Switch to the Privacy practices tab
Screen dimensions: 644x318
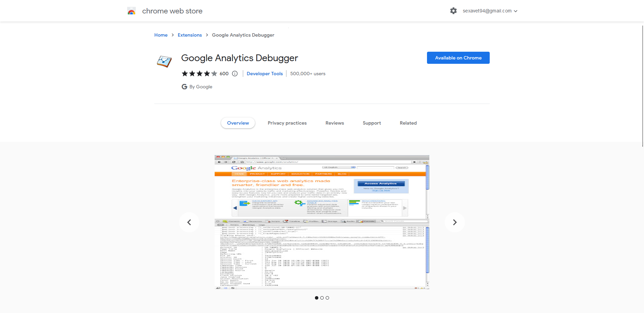coord(287,123)
